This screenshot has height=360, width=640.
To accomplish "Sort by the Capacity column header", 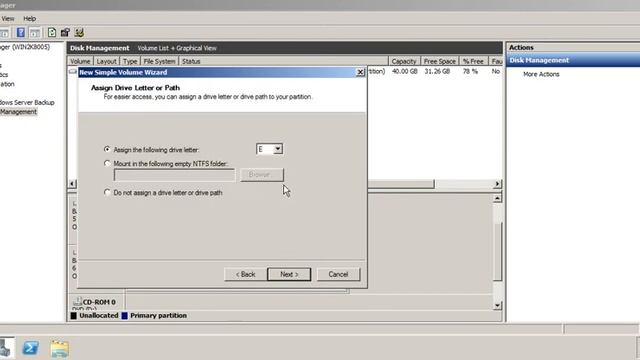I will tap(404, 61).
